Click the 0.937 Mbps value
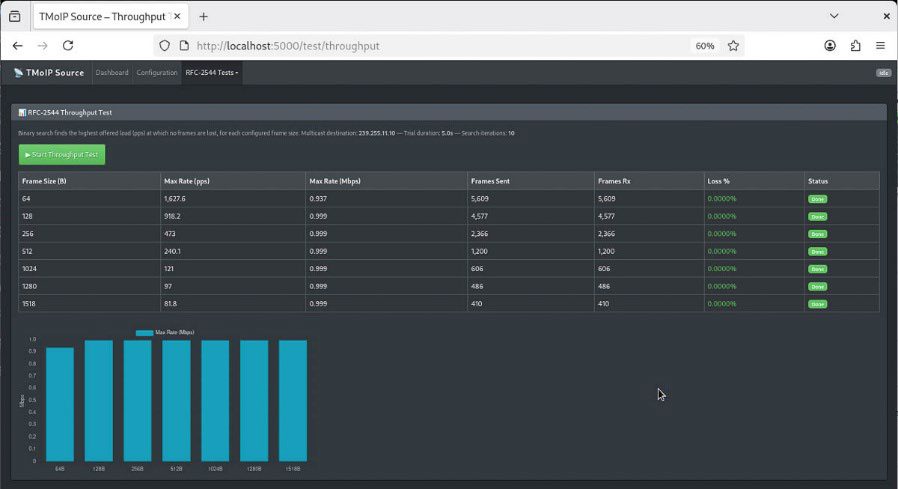Image resolution: width=898 pixels, height=489 pixels. pyautogui.click(x=318, y=199)
